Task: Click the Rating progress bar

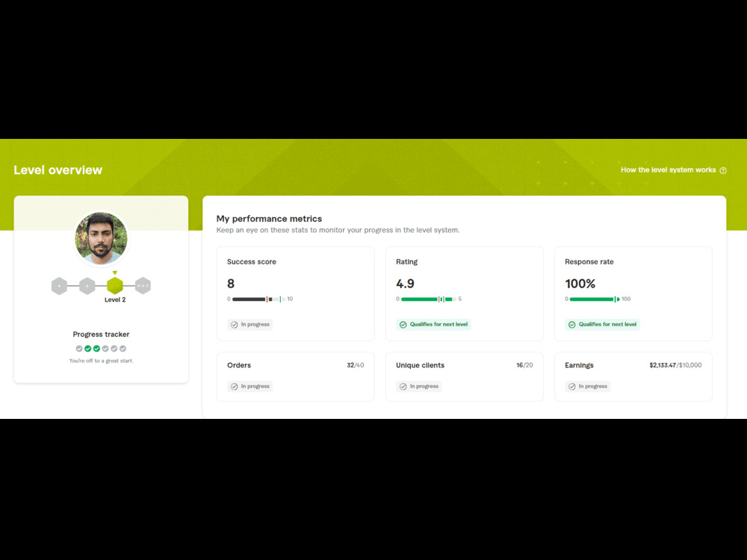Action: [x=429, y=299]
